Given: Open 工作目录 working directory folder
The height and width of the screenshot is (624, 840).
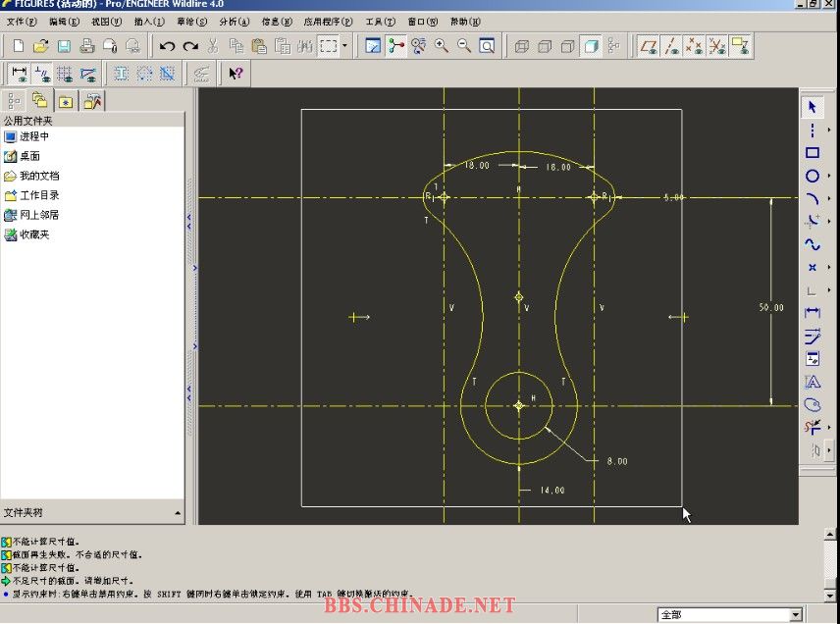Looking at the screenshot, I should click(32, 195).
